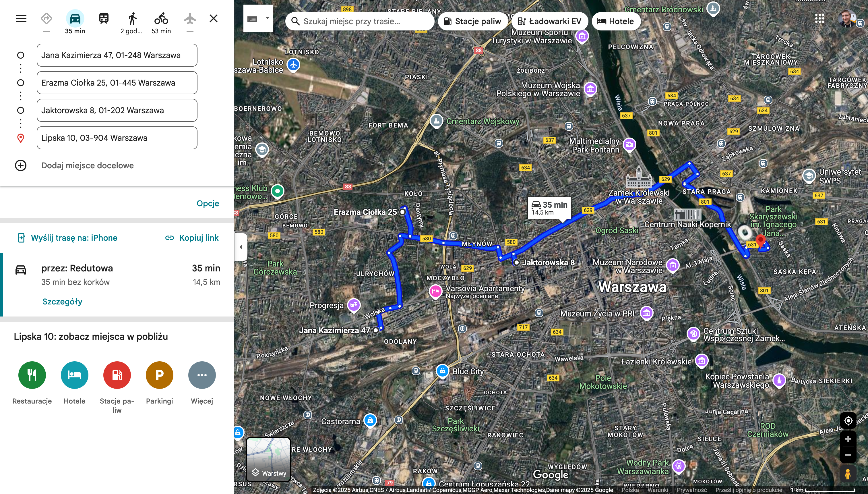Select the public transit mode icon

click(103, 18)
